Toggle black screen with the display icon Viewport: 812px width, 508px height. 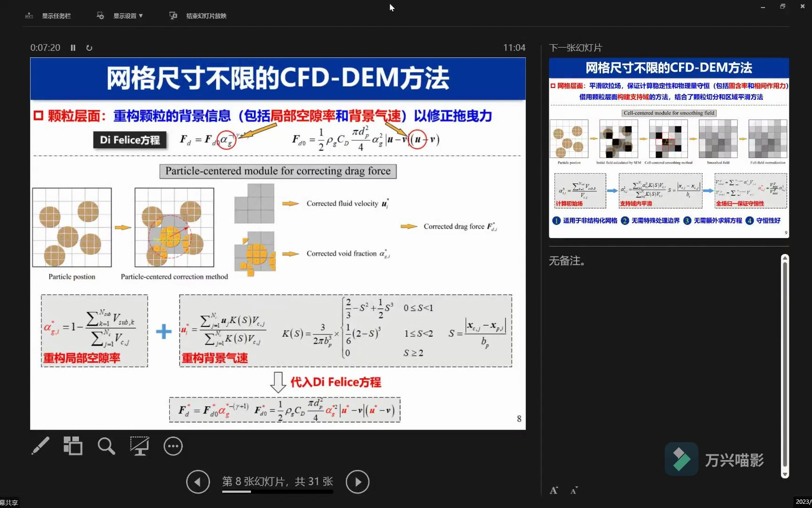(x=139, y=446)
